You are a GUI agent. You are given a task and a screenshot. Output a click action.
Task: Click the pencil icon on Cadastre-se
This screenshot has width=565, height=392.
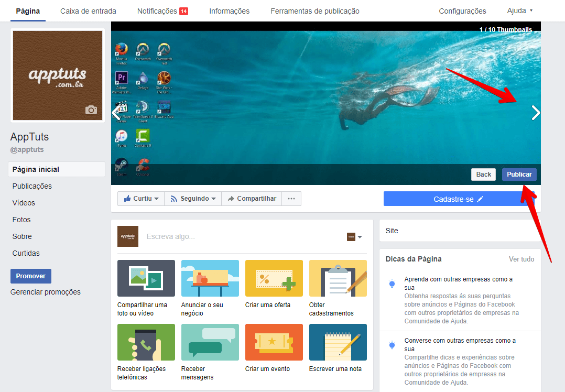480,199
